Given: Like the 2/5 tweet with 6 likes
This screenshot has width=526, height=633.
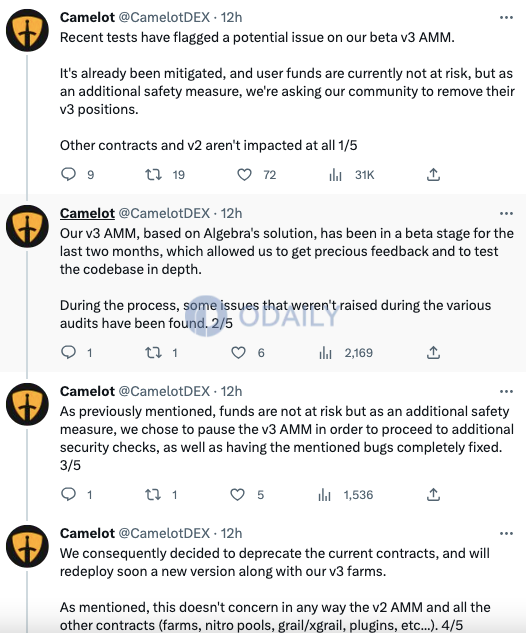Looking at the screenshot, I should (x=238, y=352).
